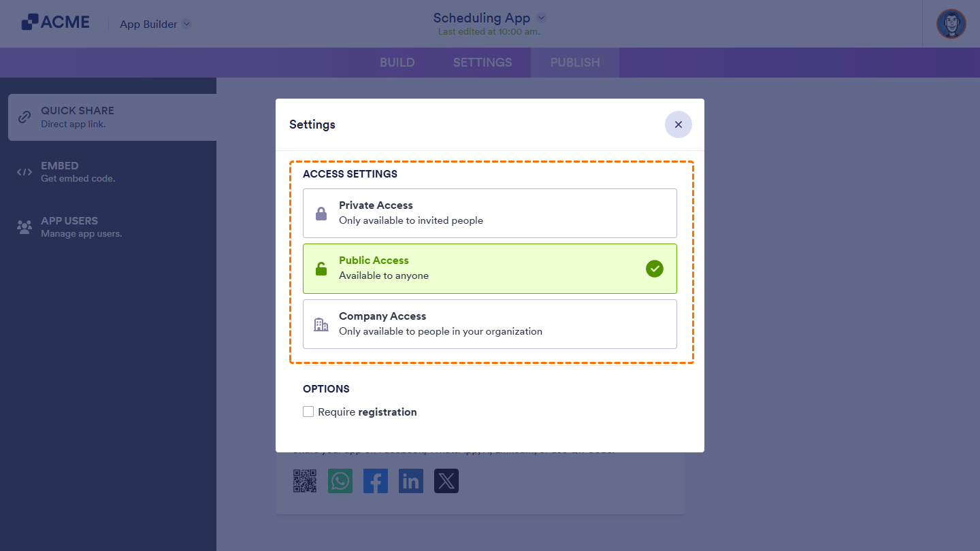
Task: Select the SETTINGS navigation item
Action: tap(482, 62)
